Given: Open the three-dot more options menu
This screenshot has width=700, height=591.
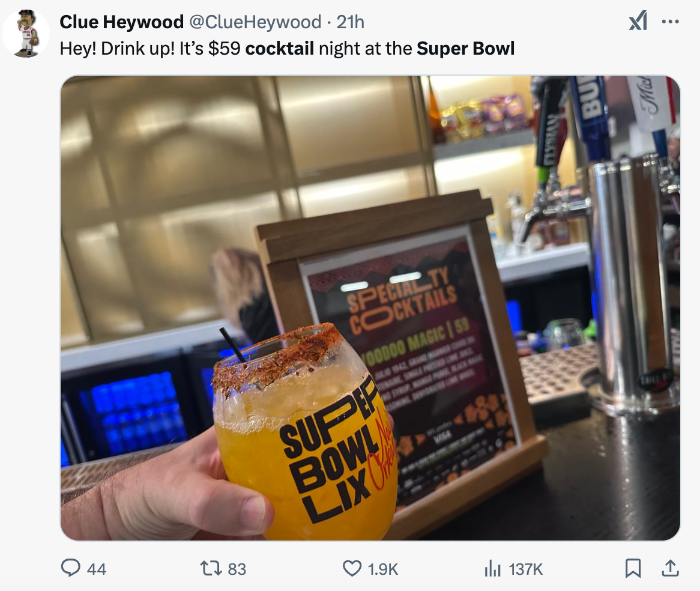Looking at the screenshot, I should [671, 22].
